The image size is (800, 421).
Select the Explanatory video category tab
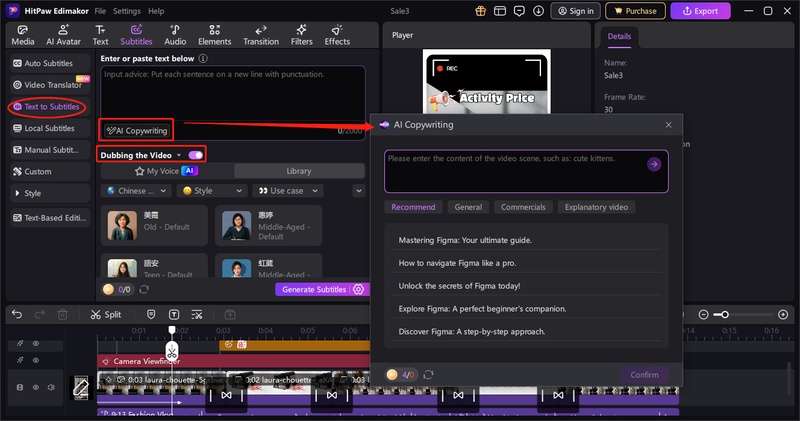click(596, 207)
